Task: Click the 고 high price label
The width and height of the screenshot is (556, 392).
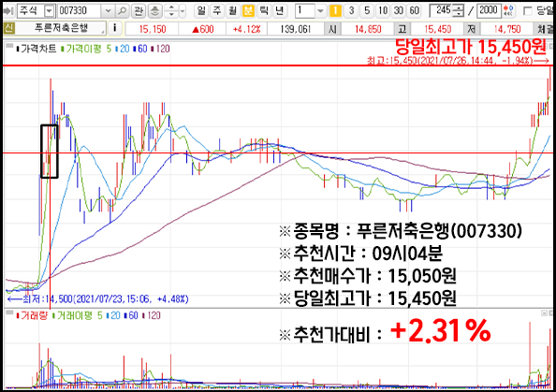Action: pyautogui.click(x=402, y=29)
